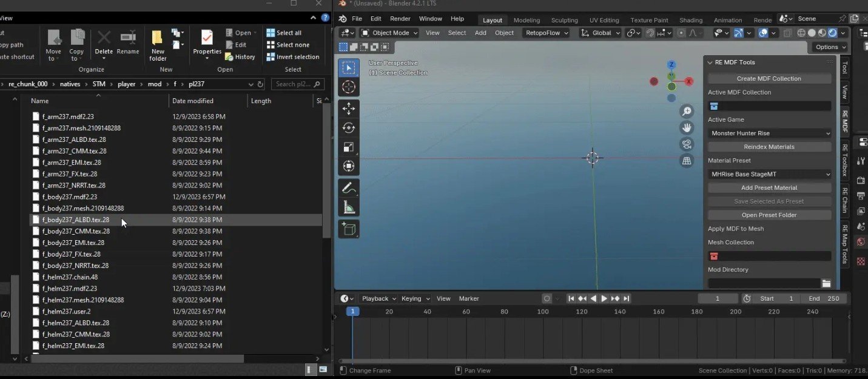This screenshot has height=379, width=868.
Task: Click the zoom magnifier viewport gizmo
Action: (x=687, y=111)
